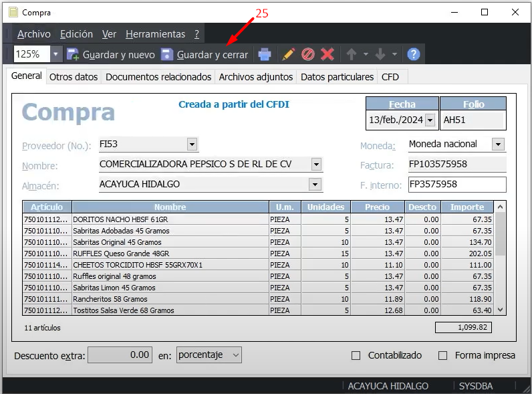
Task: Open help with the question mark icon
Action: click(413, 54)
